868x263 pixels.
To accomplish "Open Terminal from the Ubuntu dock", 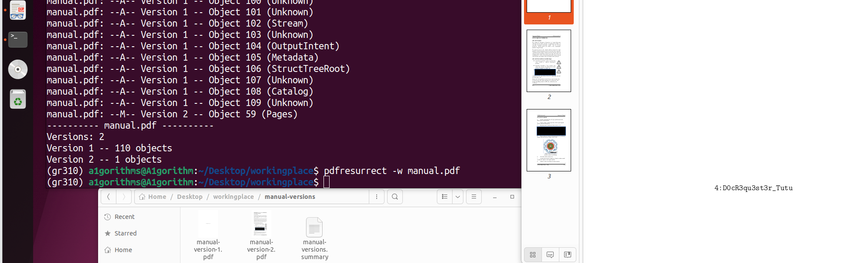I will (x=18, y=39).
